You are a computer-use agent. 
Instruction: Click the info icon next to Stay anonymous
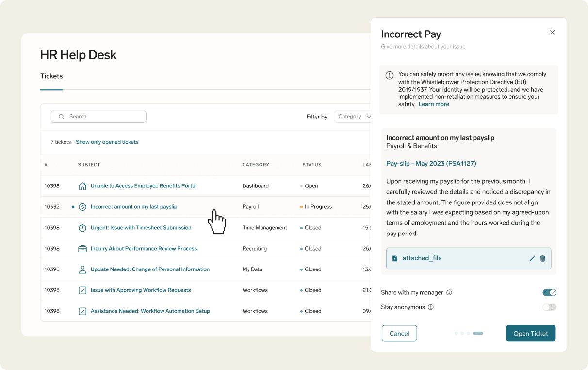(x=431, y=307)
